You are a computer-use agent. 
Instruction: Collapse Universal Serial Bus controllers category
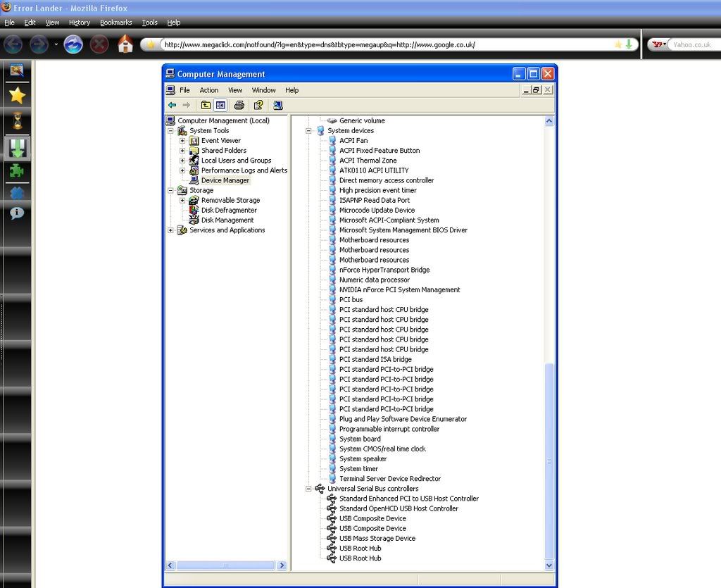pos(308,489)
